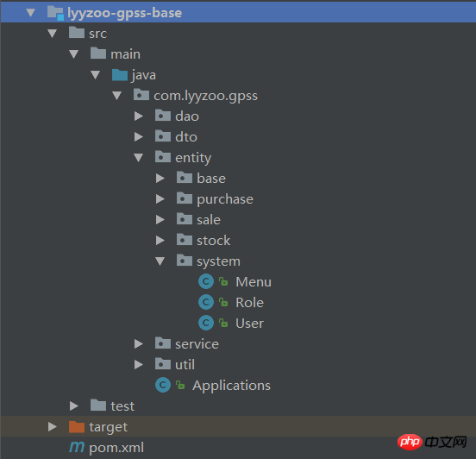
Task: Click the Menu class icon
Action: (x=206, y=281)
